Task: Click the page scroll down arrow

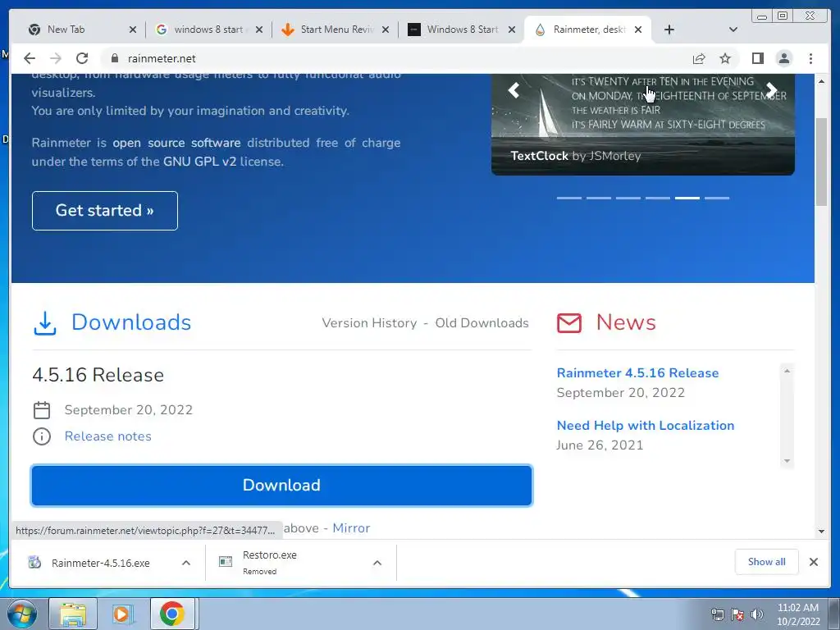Action: click(821, 532)
